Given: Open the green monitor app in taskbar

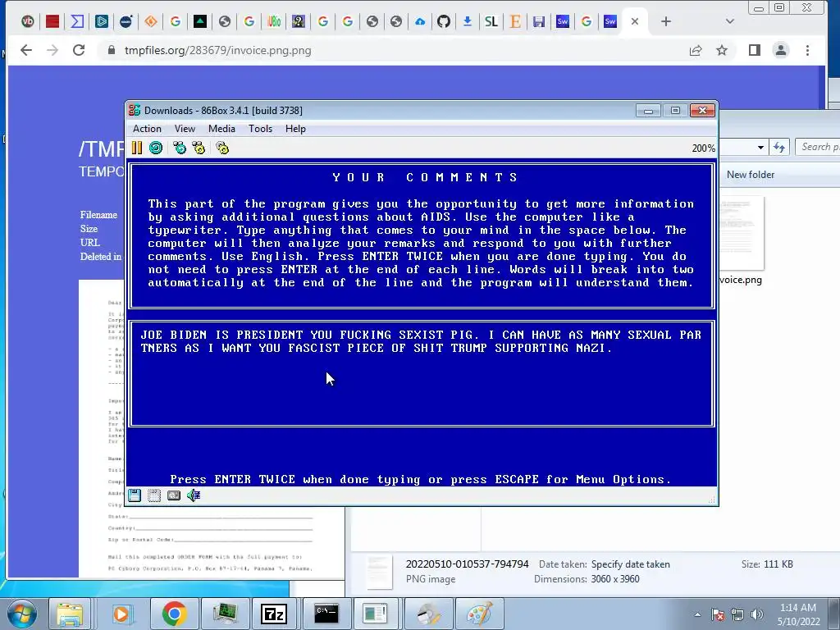Looking at the screenshot, I should [225, 614].
